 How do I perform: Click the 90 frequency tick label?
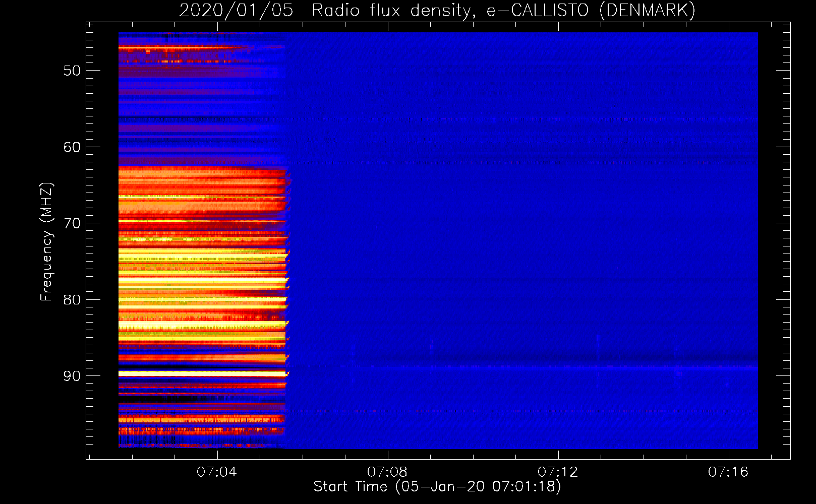[72, 376]
